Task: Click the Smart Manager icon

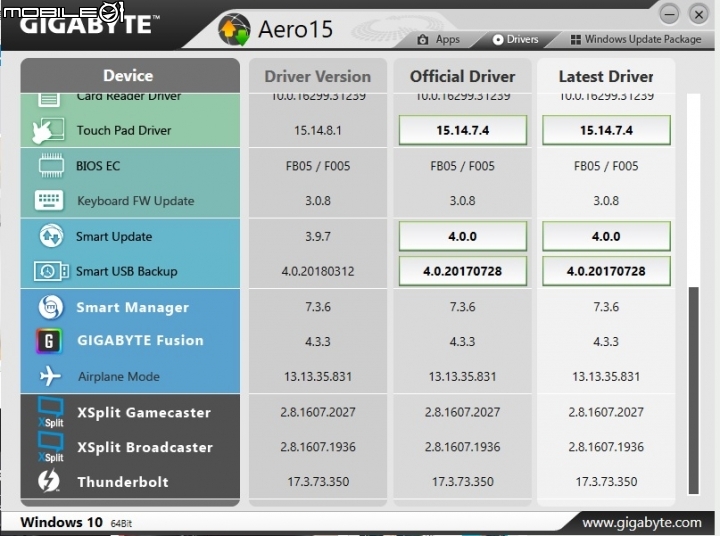Action: point(51,307)
